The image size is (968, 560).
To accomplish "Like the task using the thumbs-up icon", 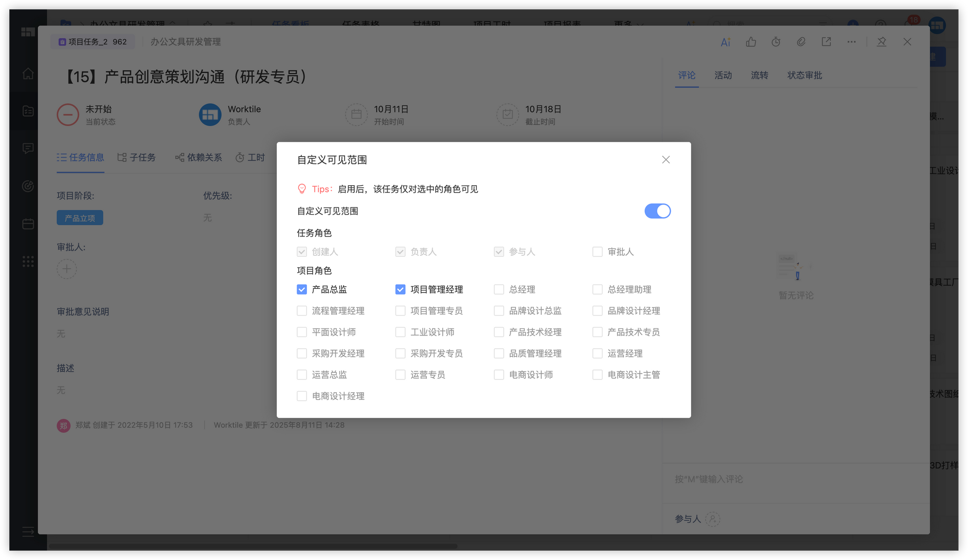I will pos(751,42).
